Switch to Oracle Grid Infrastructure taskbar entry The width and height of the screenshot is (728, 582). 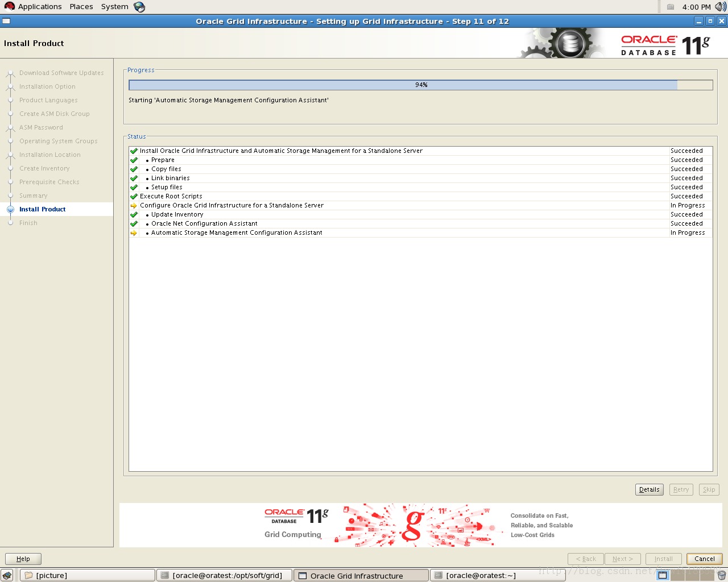point(361,575)
